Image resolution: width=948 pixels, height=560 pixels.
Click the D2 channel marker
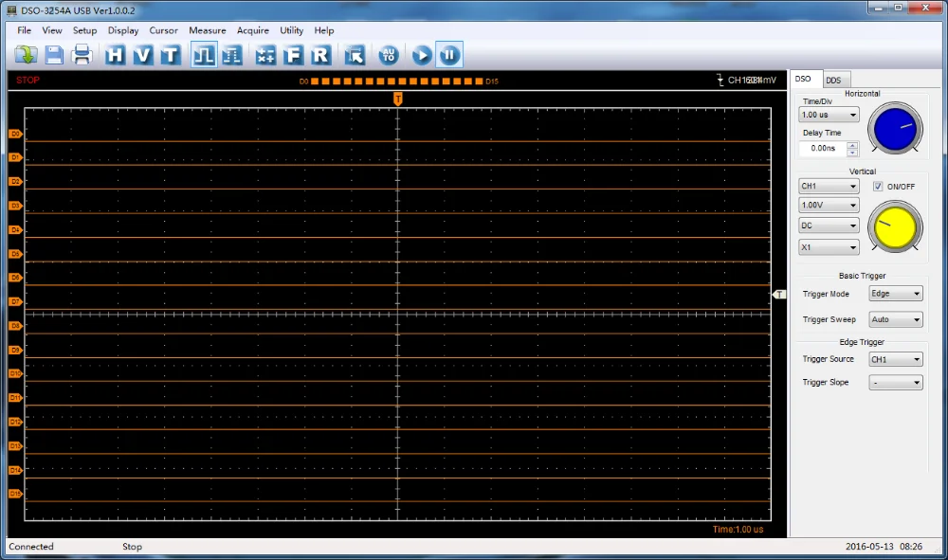(16, 181)
